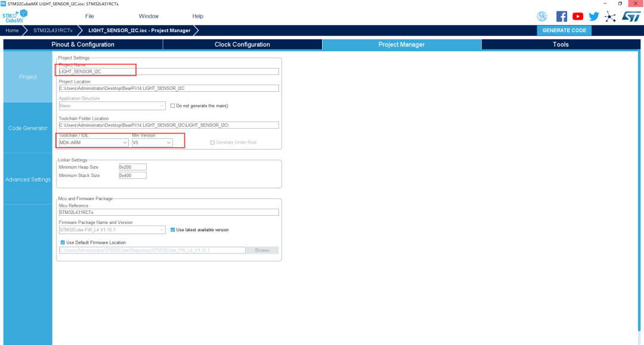Click the Project Location input field

pos(169,88)
